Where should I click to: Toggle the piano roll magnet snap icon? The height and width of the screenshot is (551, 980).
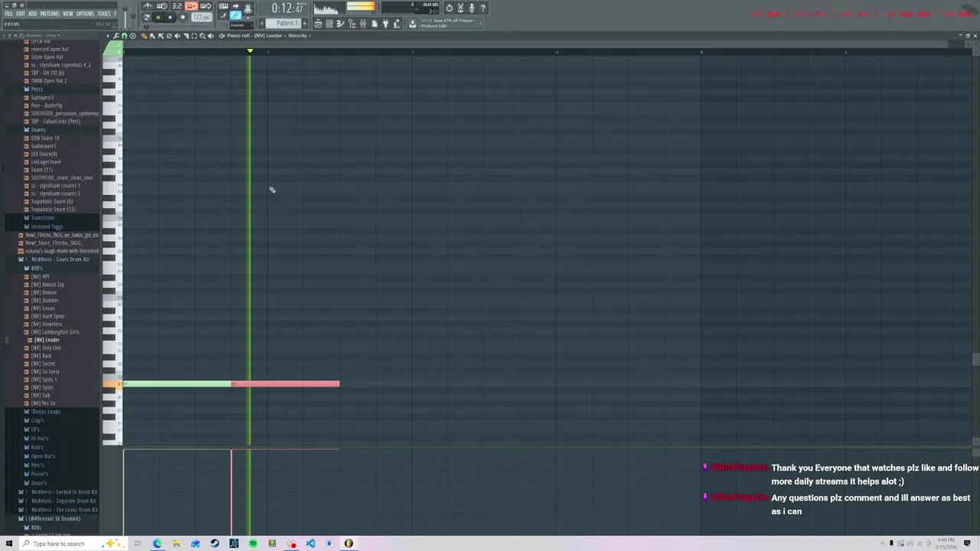coord(125,35)
